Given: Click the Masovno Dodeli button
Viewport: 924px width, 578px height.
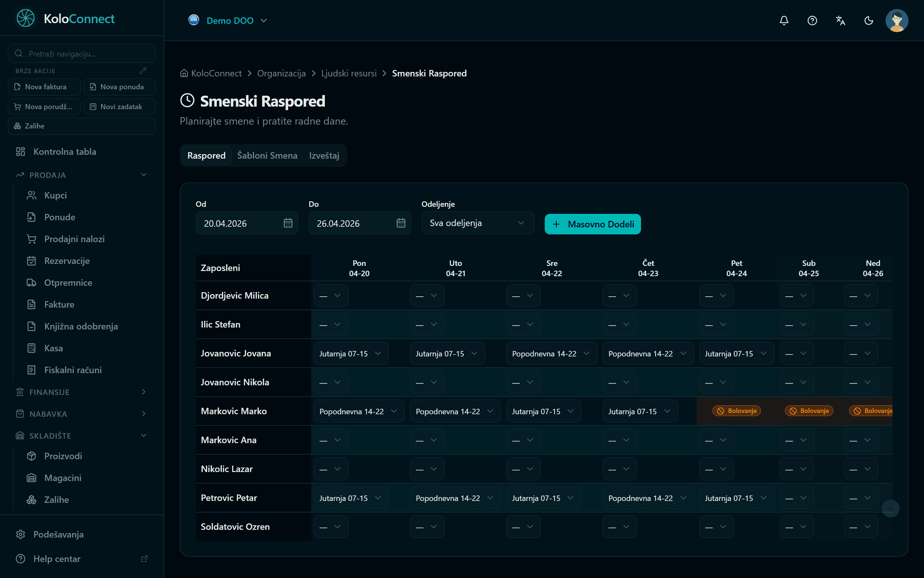Looking at the screenshot, I should pyautogui.click(x=593, y=224).
